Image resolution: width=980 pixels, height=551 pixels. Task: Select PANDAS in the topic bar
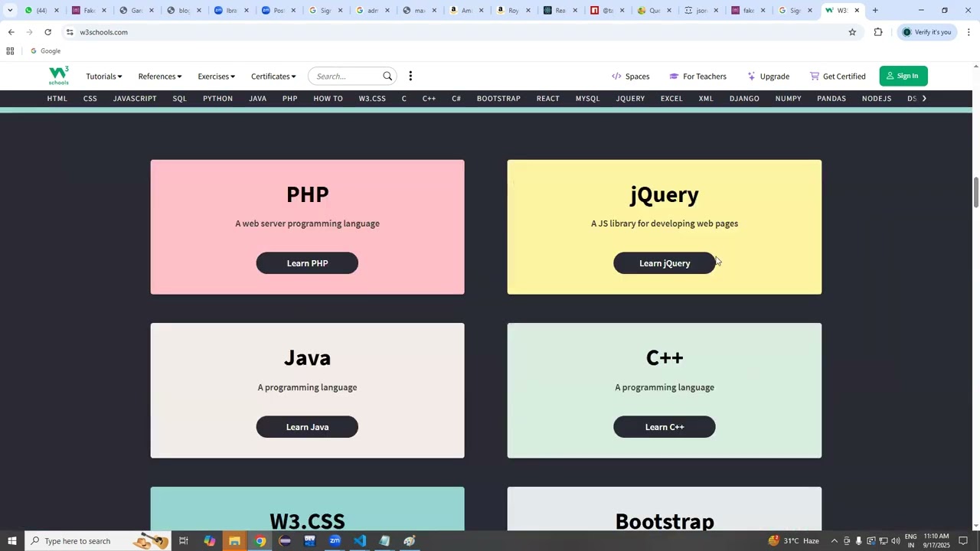point(831,99)
